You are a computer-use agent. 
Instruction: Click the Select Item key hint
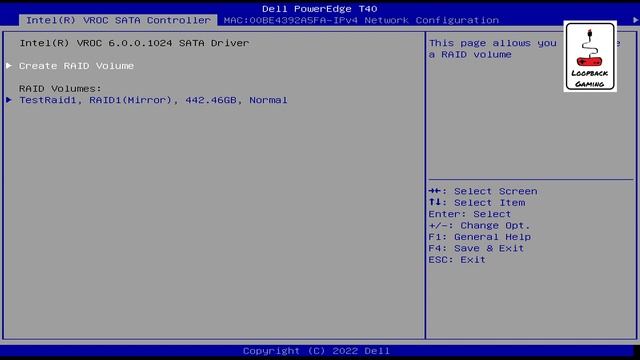click(x=477, y=202)
